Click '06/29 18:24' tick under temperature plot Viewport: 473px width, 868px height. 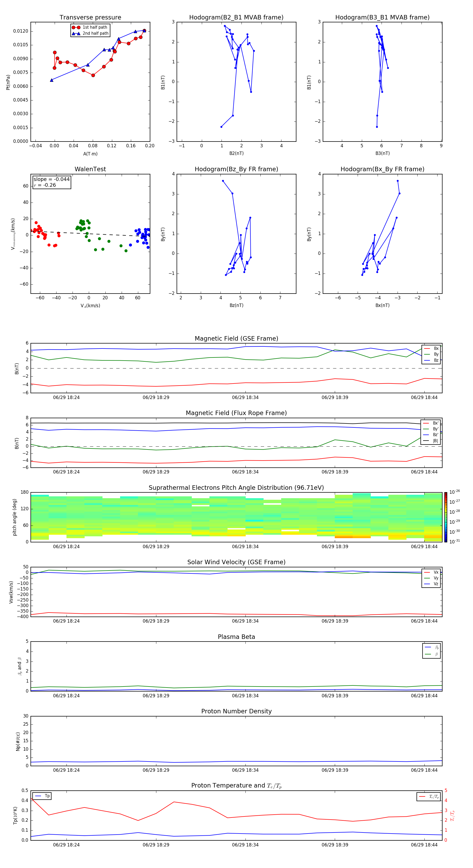pos(66,845)
